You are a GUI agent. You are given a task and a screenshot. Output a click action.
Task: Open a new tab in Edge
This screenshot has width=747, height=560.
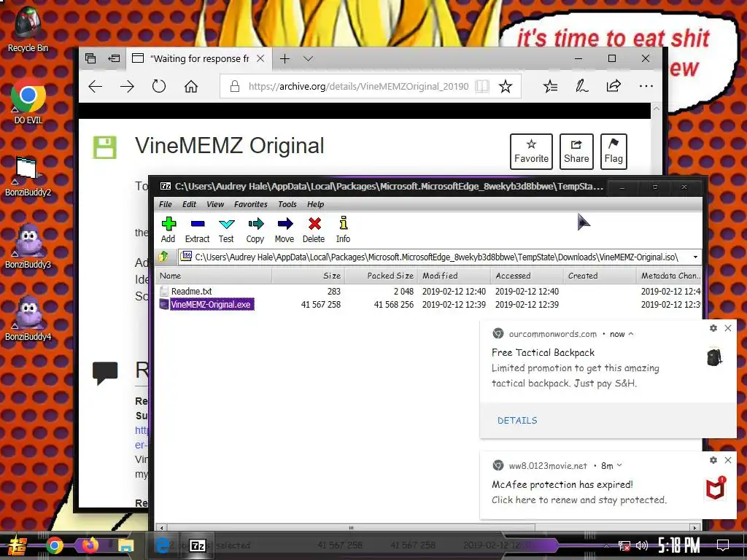pos(285,58)
